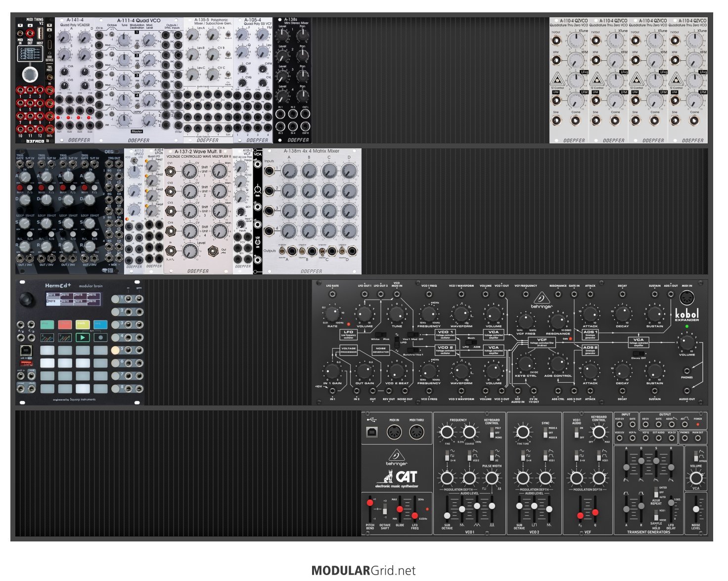The width and height of the screenshot is (728, 581).
Task: Click the Kobol In 1 Gain knob
Action: (x=332, y=370)
